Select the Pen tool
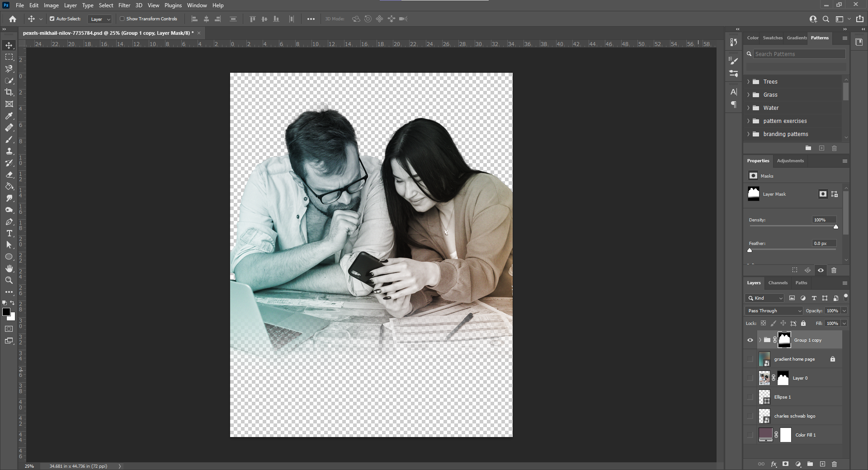Viewport: 868px width, 470px height. tap(9, 222)
